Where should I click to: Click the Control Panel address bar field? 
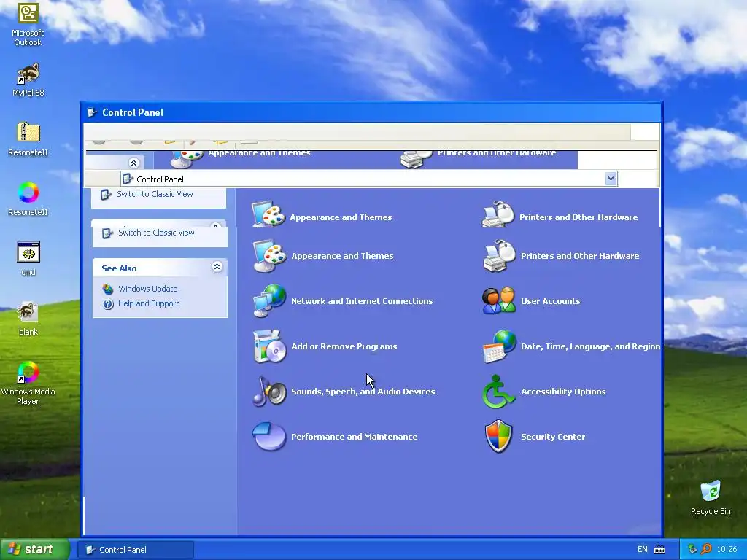click(368, 179)
